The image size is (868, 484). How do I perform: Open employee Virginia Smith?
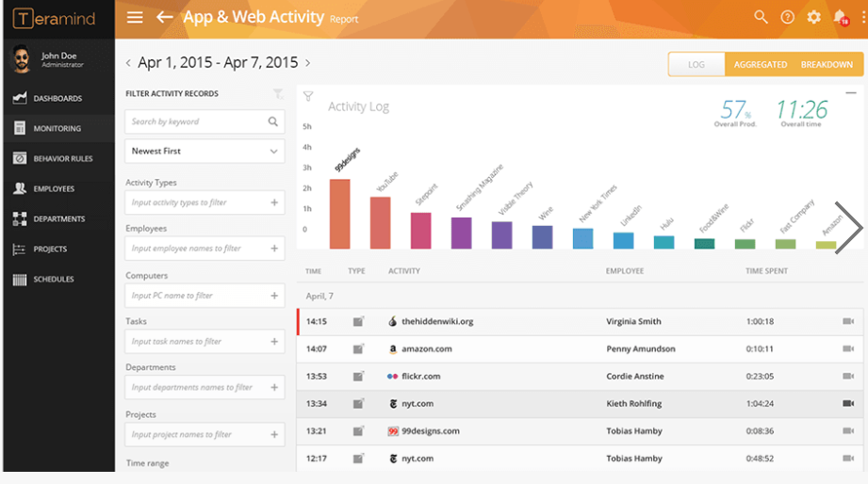633,321
